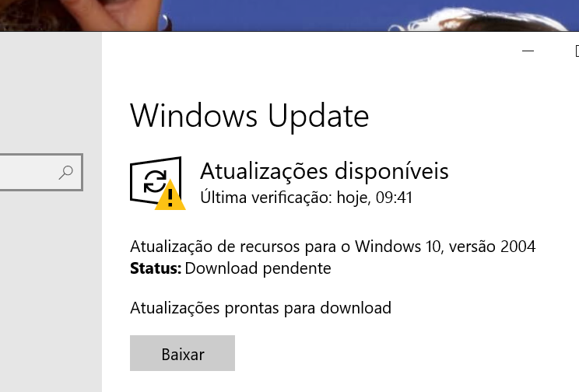Click the maximize button at window edge
This screenshot has height=392, width=579.
(577, 51)
